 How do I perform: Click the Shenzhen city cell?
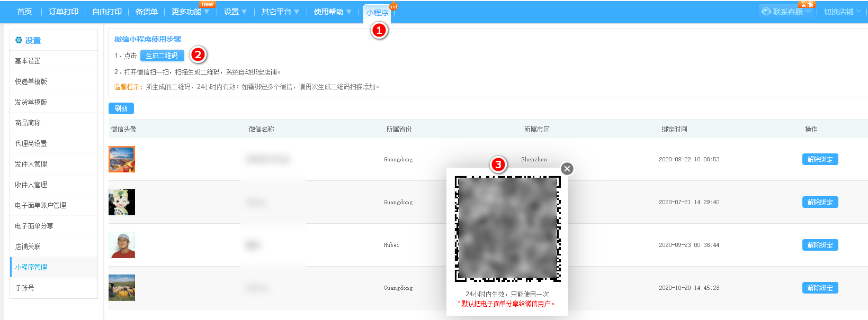[534, 159]
